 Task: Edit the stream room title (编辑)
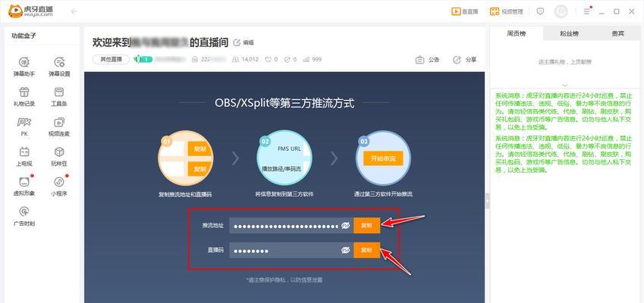(243, 42)
